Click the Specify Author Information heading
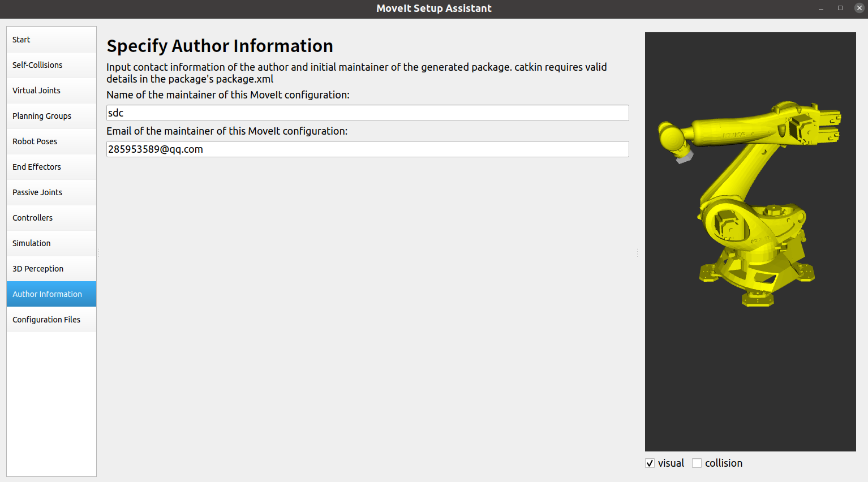 pyautogui.click(x=220, y=46)
